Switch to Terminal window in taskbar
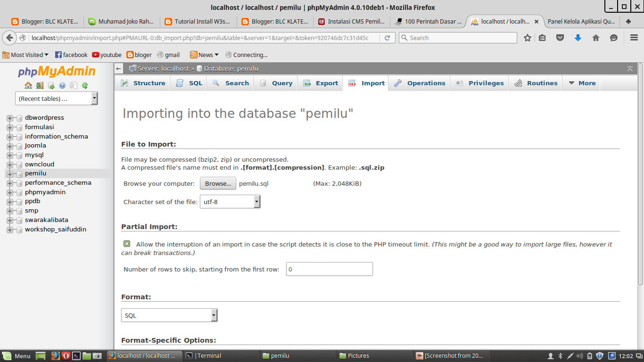The height and width of the screenshot is (362, 644). 220,356
